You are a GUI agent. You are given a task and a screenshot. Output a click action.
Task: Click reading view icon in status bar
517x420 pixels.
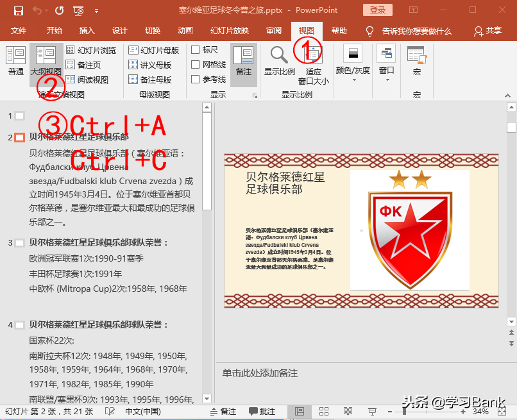click(348, 412)
